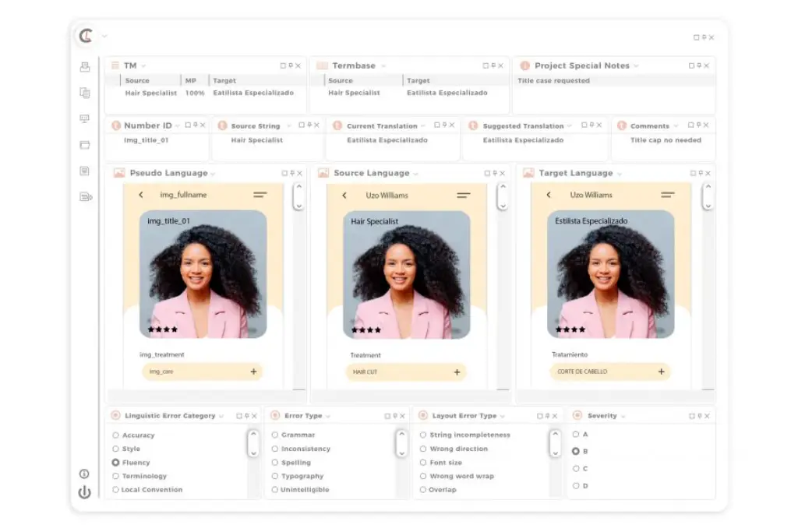Expand the Linguistic Error Category dropdown
Viewport: 798px width, 532px height.
point(221,417)
